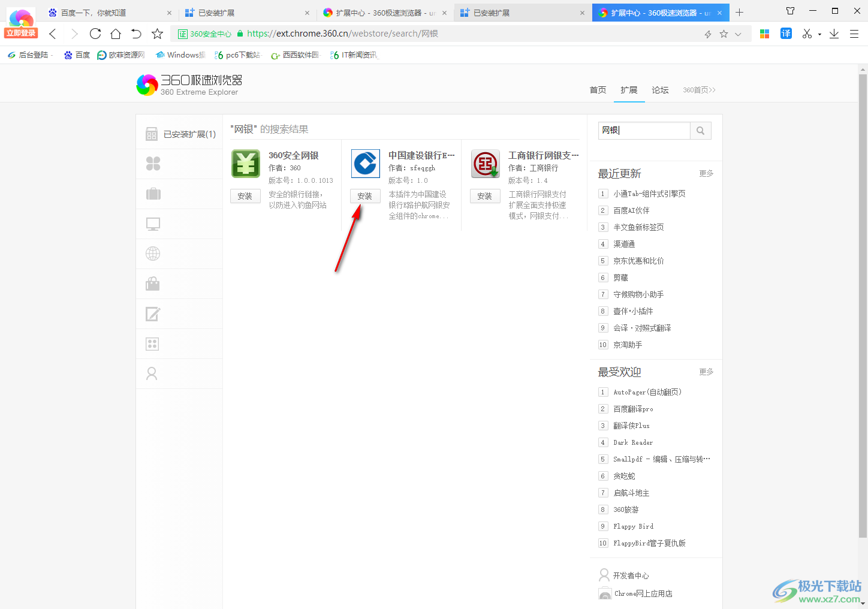Open the 论坛 nav tab
Screen dimensions: 868x609
click(x=660, y=90)
